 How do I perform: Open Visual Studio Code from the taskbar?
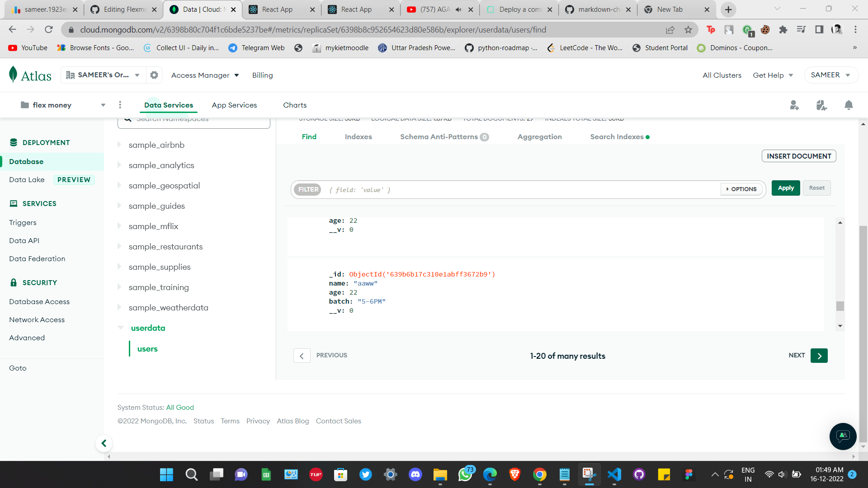[x=614, y=474]
